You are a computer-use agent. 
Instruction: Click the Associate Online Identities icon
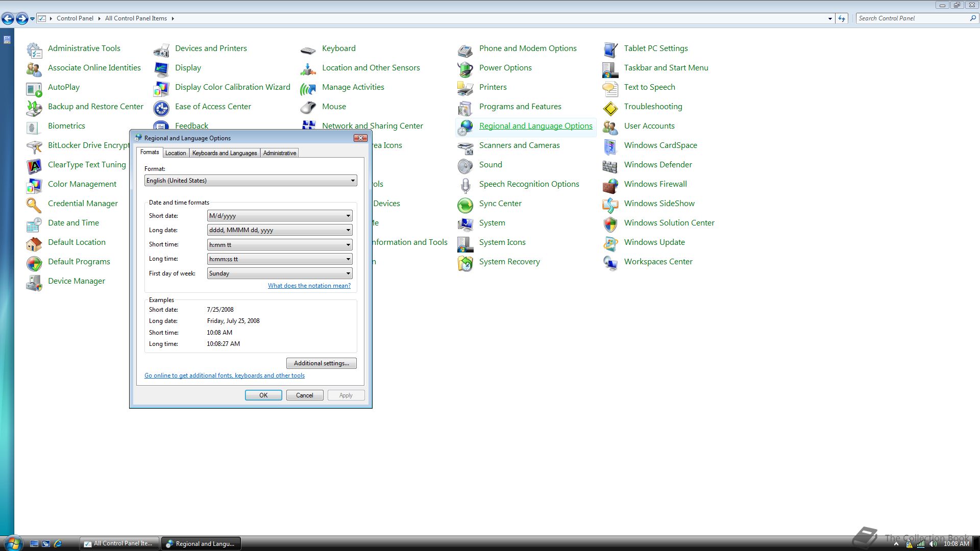34,69
